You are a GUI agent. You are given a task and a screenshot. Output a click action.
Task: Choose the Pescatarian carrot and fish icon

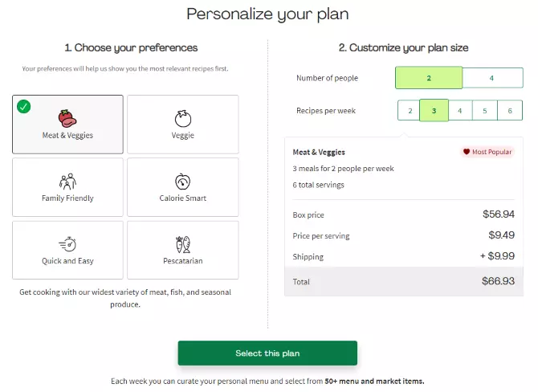pyautogui.click(x=183, y=244)
